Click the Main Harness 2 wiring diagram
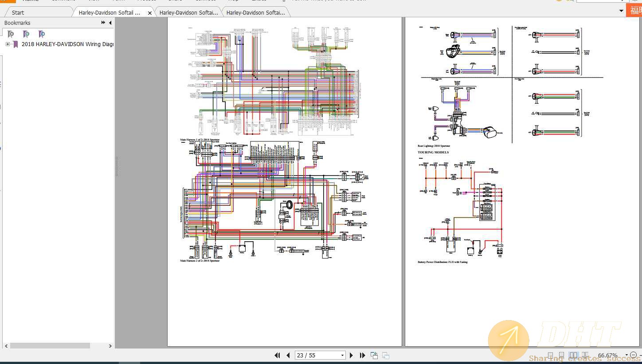The height and width of the screenshot is (364, 642). point(275,200)
